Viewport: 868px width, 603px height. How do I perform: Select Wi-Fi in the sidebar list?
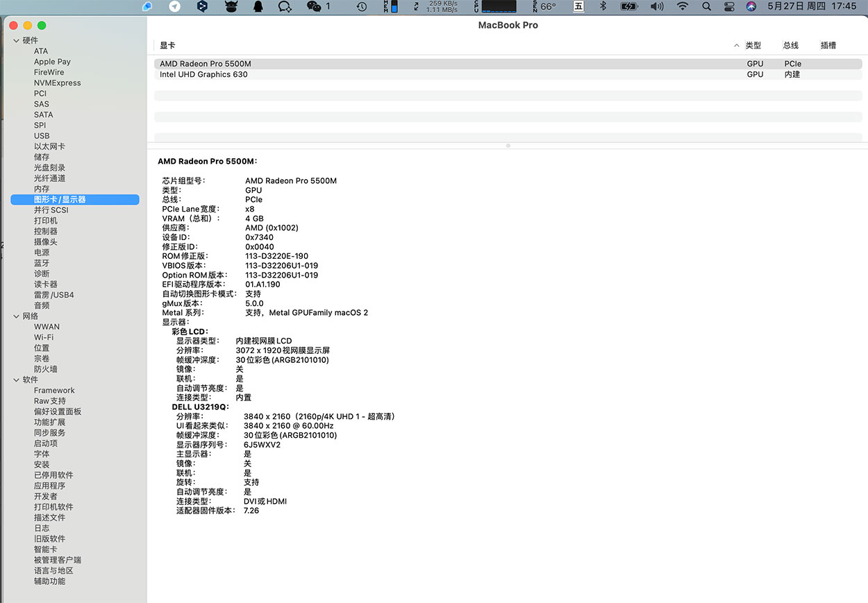pyautogui.click(x=44, y=337)
